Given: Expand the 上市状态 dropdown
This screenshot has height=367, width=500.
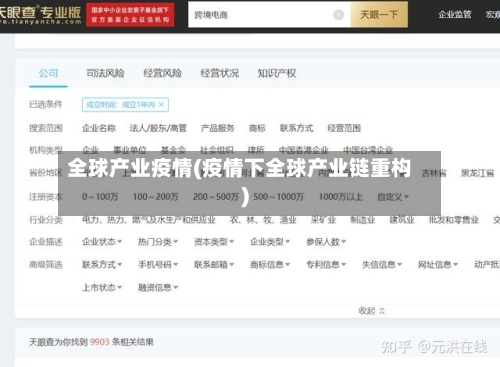Looking at the screenshot, I should tap(102, 287).
